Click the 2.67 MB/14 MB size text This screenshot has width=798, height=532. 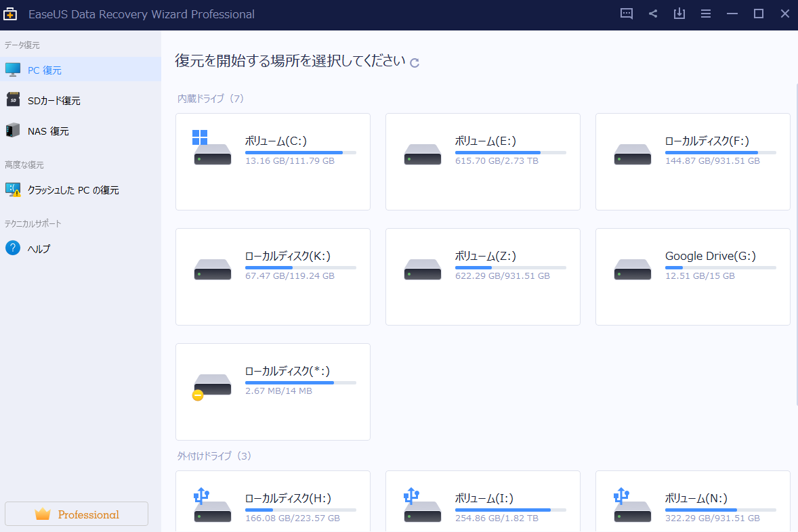[x=278, y=391]
